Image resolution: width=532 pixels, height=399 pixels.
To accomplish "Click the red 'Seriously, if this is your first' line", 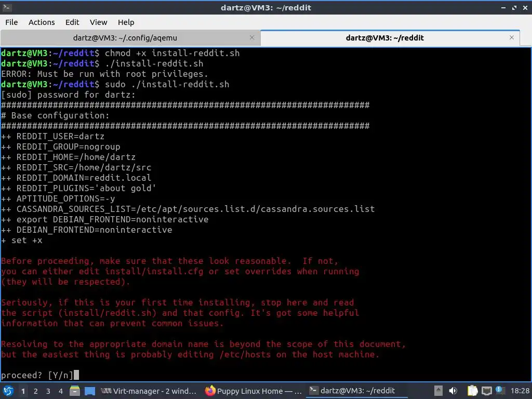I will coord(178,302).
